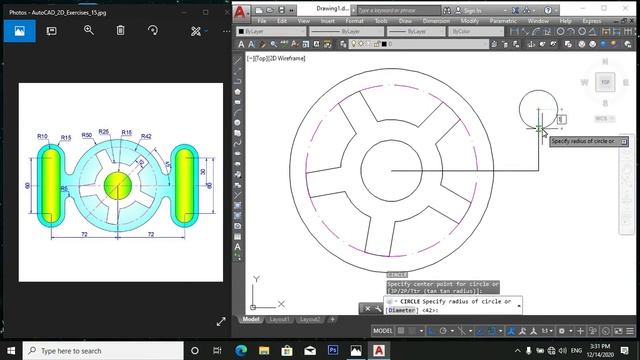
Task: Toggle layer 0 freeze sun icon
Action: pyautogui.click(x=361, y=44)
